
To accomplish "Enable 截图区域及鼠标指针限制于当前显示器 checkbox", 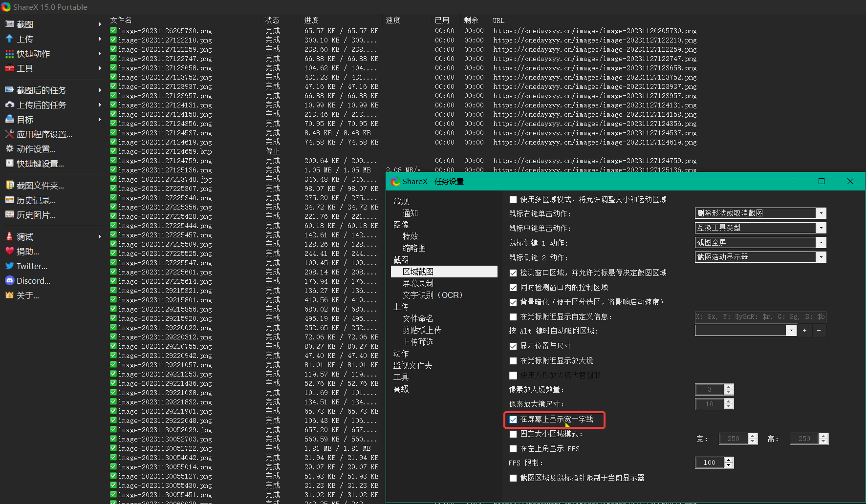I will coord(513,478).
